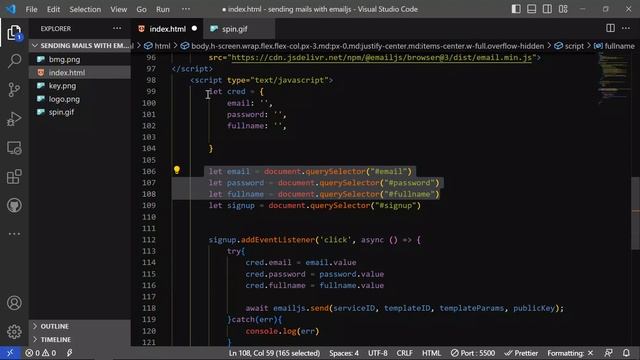Screen dimensions: 640x360
Task: Open the View menu
Action: [x=118, y=9]
